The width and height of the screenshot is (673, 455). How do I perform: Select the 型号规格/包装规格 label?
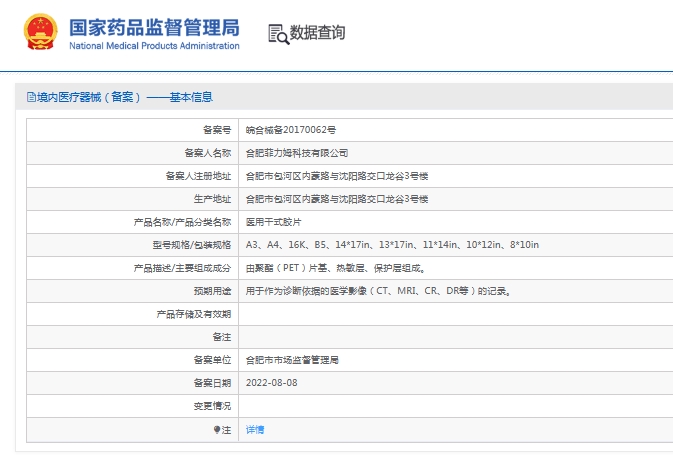click(x=192, y=245)
